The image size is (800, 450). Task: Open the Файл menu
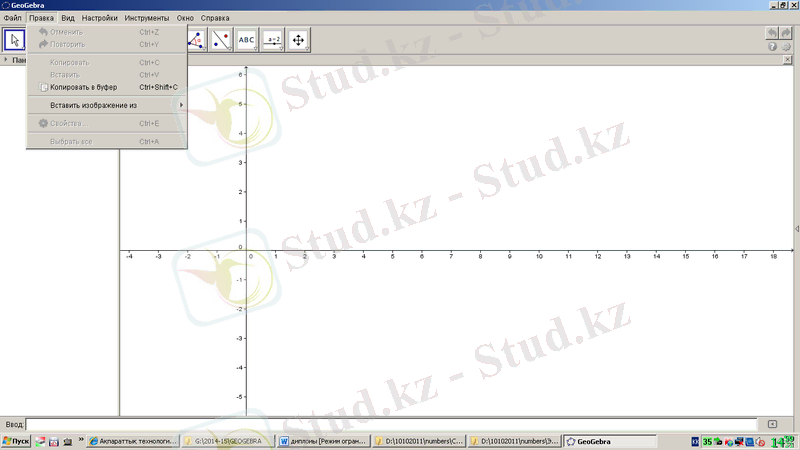(x=12, y=18)
